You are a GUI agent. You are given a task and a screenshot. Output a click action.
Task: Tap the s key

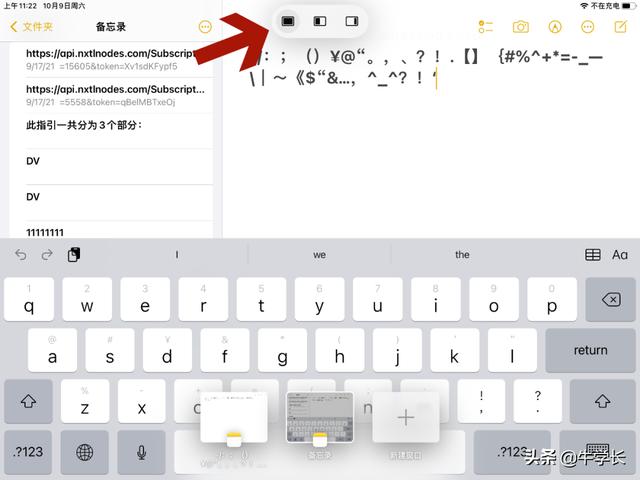(110, 351)
